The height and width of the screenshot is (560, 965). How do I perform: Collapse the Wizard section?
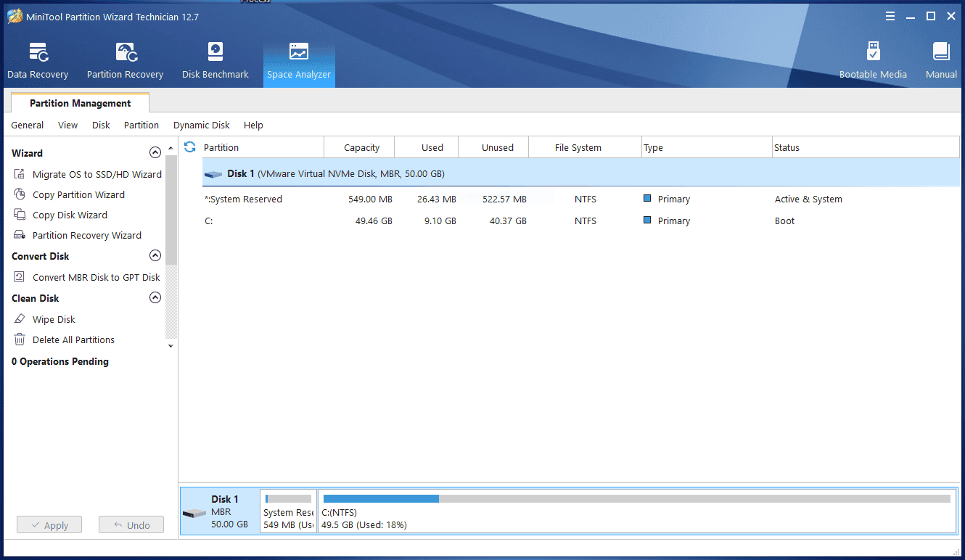(x=155, y=153)
